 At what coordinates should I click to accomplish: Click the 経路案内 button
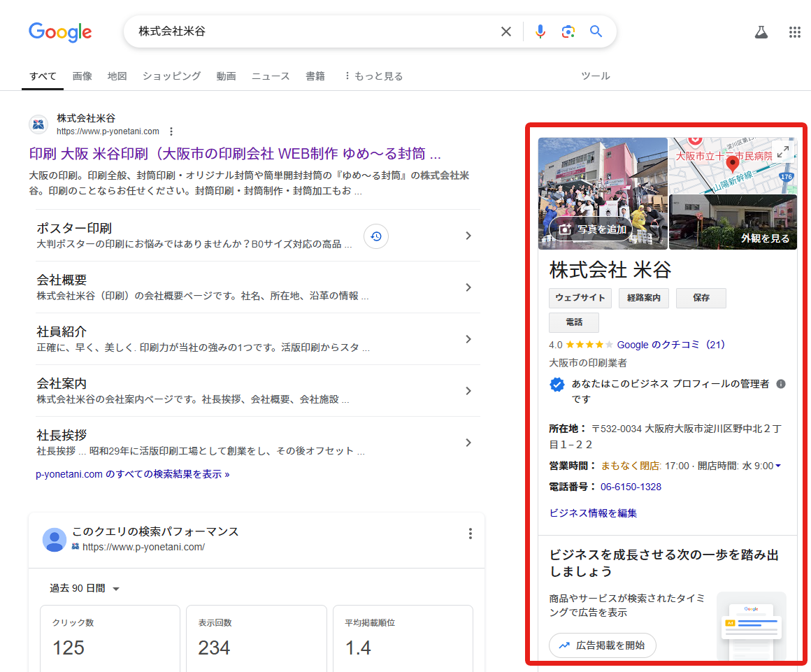point(644,298)
